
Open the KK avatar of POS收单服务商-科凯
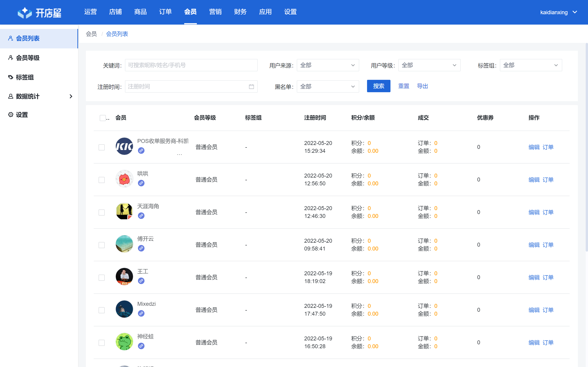tap(124, 146)
